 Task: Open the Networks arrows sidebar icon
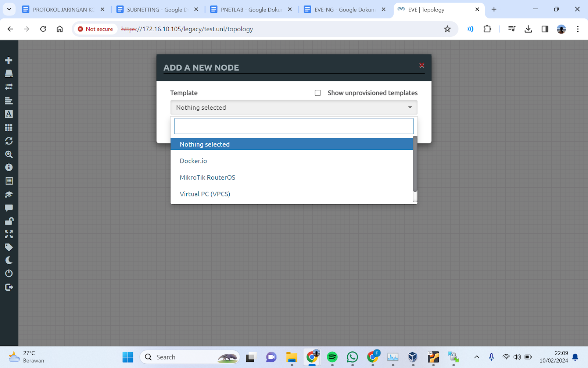tap(9, 87)
